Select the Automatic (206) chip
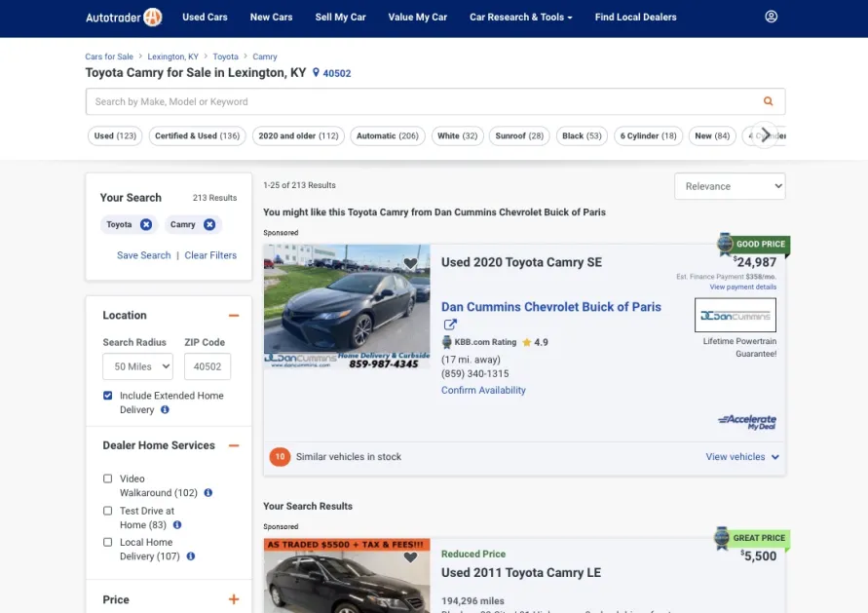This screenshot has height=613, width=868. [x=388, y=135]
